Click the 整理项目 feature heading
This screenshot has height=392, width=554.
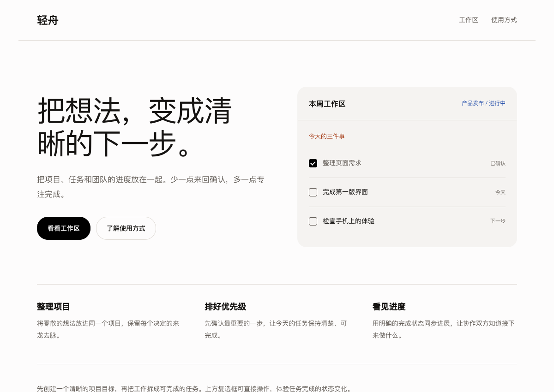[54, 307]
